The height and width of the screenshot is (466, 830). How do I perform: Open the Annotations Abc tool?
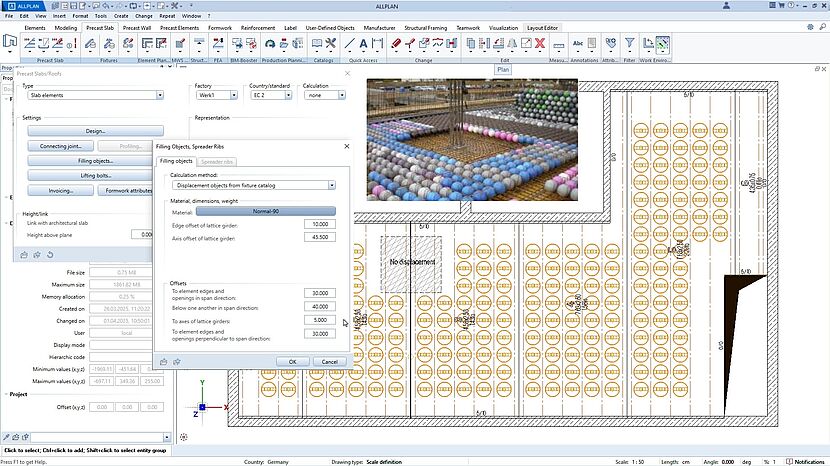click(x=579, y=44)
